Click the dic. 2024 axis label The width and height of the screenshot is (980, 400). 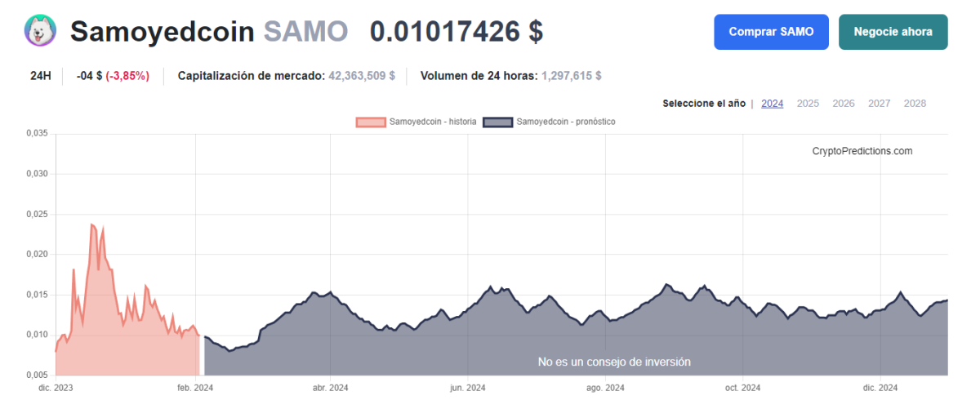(x=880, y=388)
